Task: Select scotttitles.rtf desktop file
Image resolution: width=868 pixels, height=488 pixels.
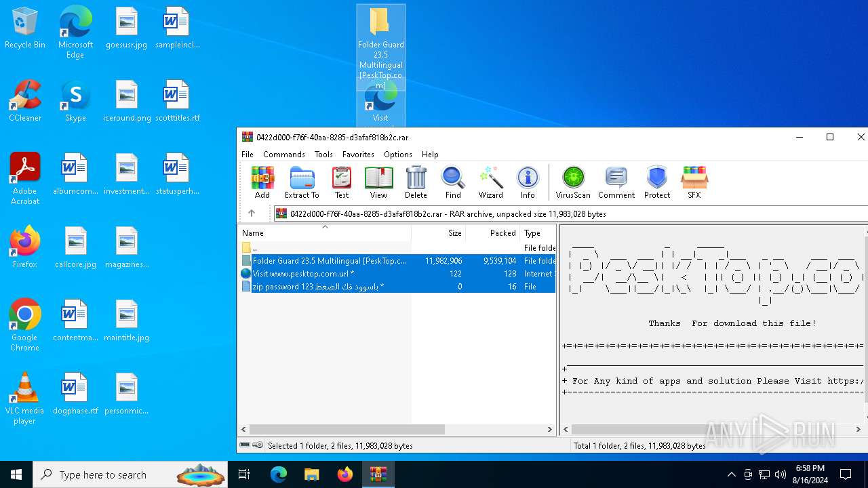Action: (177, 102)
